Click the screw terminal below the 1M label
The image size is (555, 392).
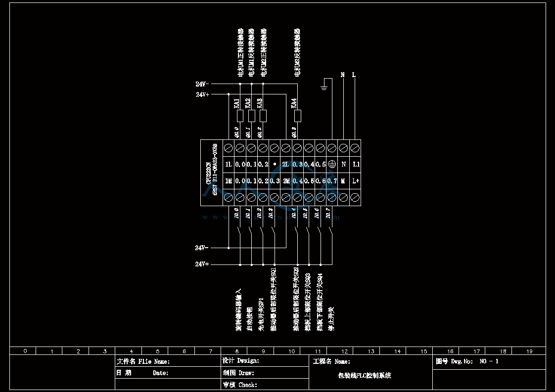point(229,197)
